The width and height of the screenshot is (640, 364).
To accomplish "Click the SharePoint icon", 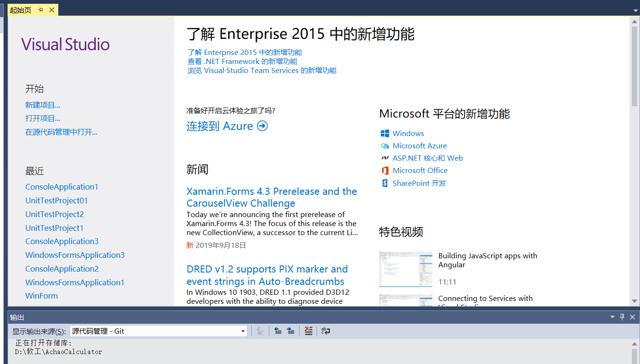I will click(x=385, y=183).
